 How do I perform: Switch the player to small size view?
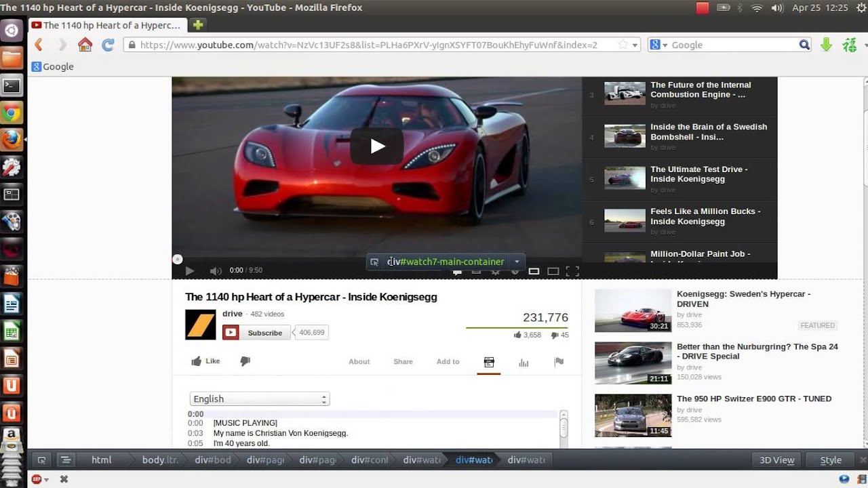[534, 271]
